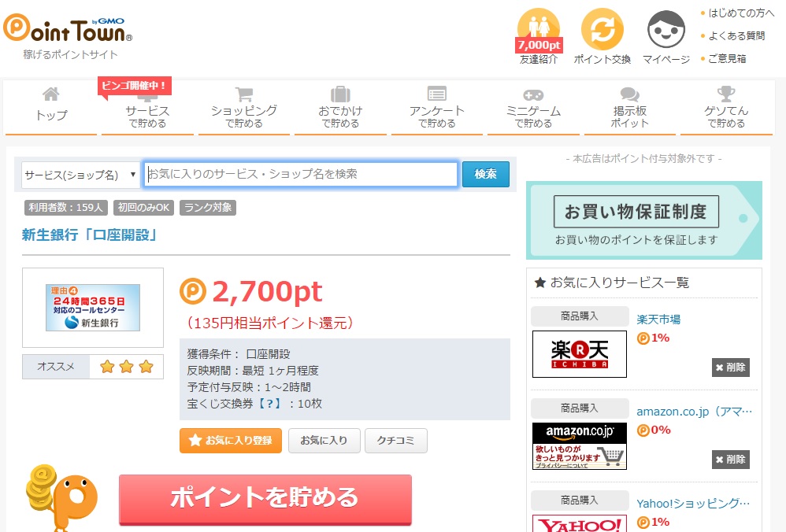
Task: Open お買い物保証制度 banner
Action: pos(644,220)
